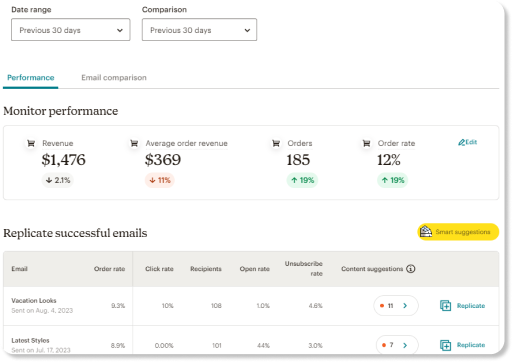
Task: Open the Content suggestions info icon
Action: (411, 269)
